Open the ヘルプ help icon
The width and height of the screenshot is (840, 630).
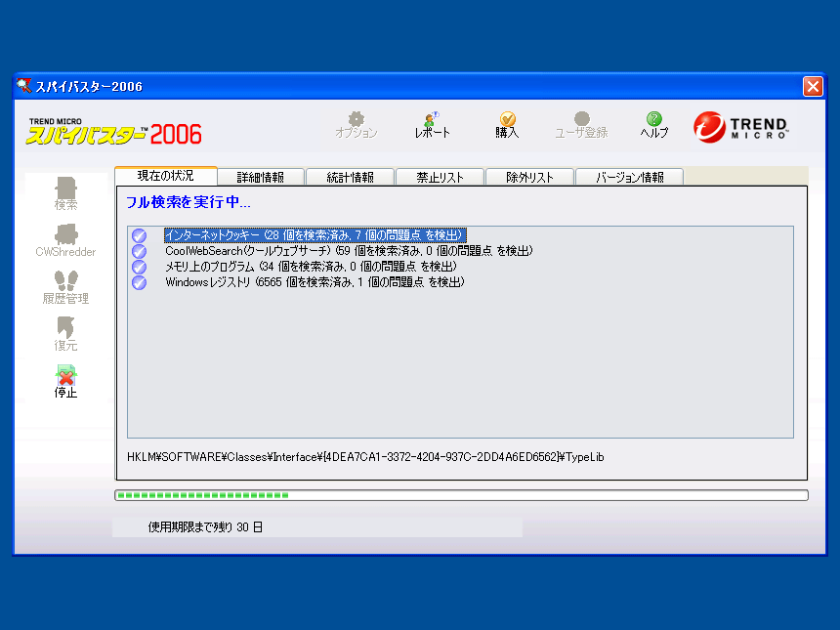click(x=654, y=125)
